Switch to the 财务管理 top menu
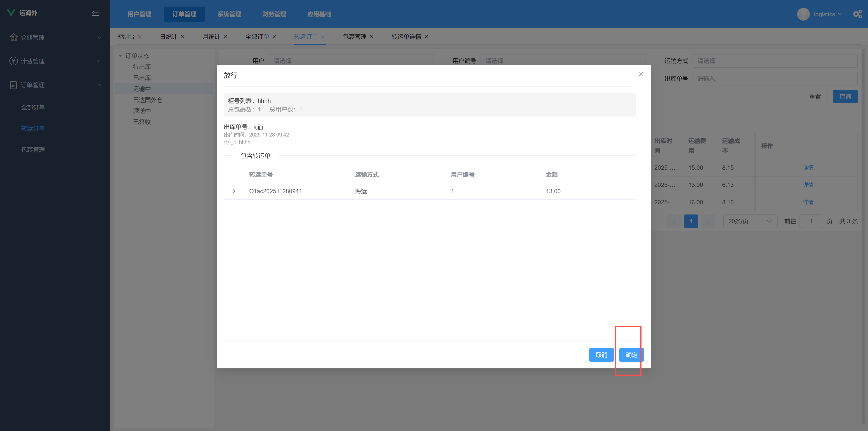Image resolution: width=868 pixels, height=431 pixels. tap(274, 14)
